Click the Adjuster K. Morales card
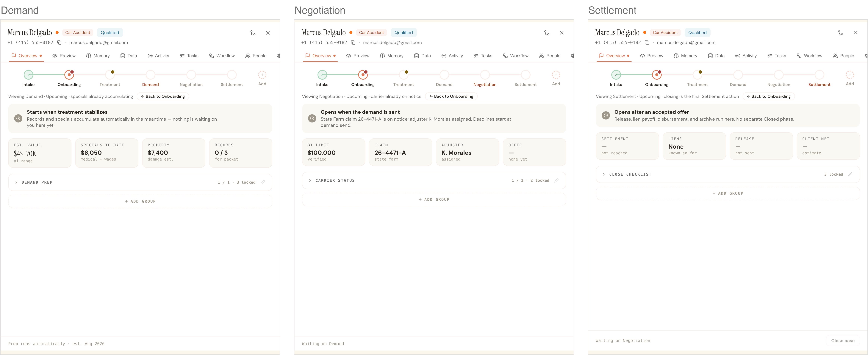Image resolution: width=868 pixels, height=355 pixels. coord(468,152)
